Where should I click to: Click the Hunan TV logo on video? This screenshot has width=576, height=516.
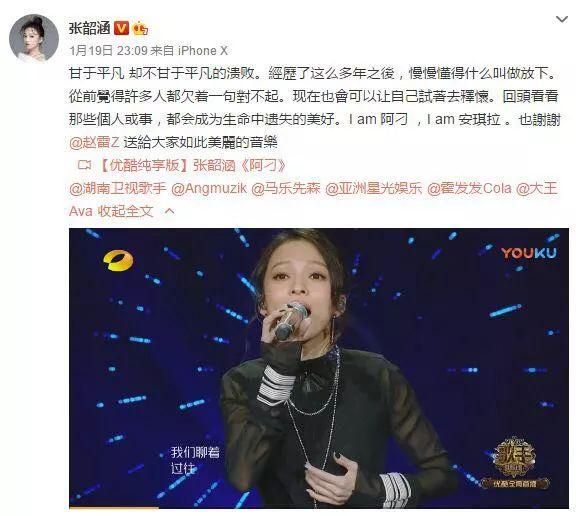118,261
